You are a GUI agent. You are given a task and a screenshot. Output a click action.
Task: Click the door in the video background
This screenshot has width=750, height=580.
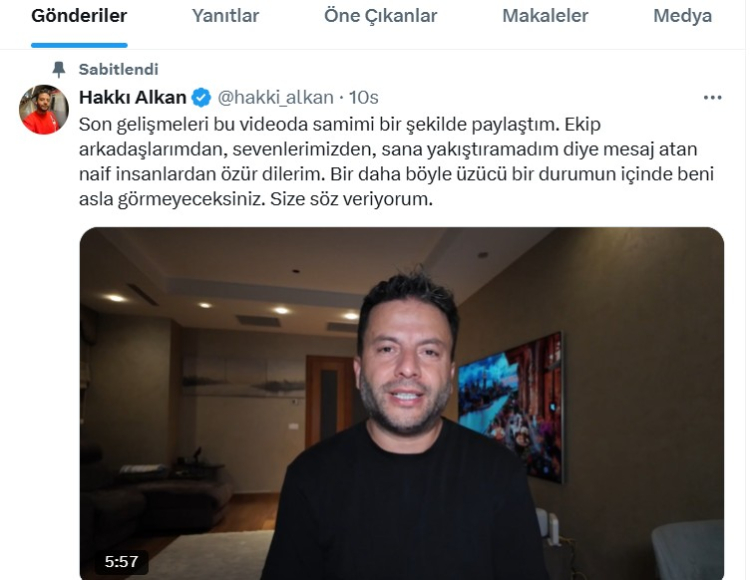tap(330, 402)
